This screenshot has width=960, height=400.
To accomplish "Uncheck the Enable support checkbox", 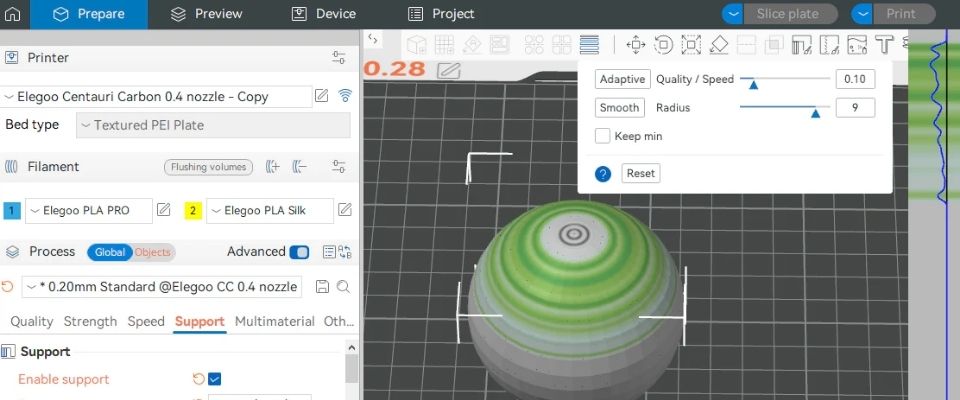I will point(214,379).
